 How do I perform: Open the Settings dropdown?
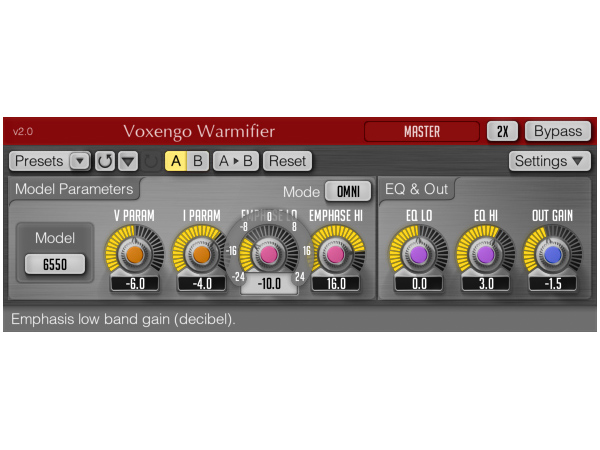point(549,161)
